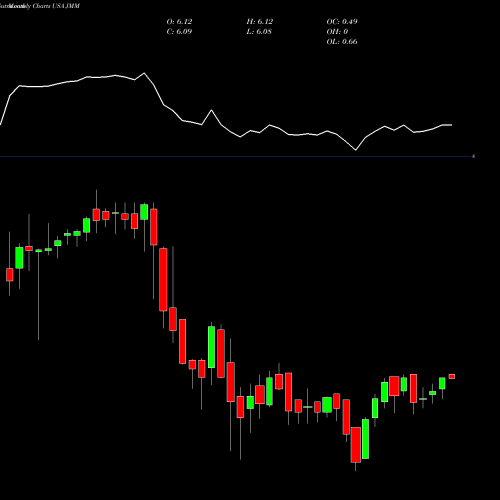Viewport: 500px width, 500px height.
Task: Click the small axis label ending the blue line
Action: pos(474,156)
